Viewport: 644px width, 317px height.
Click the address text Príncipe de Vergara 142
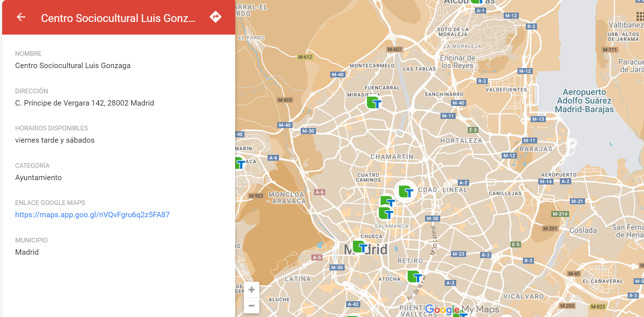click(84, 103)
